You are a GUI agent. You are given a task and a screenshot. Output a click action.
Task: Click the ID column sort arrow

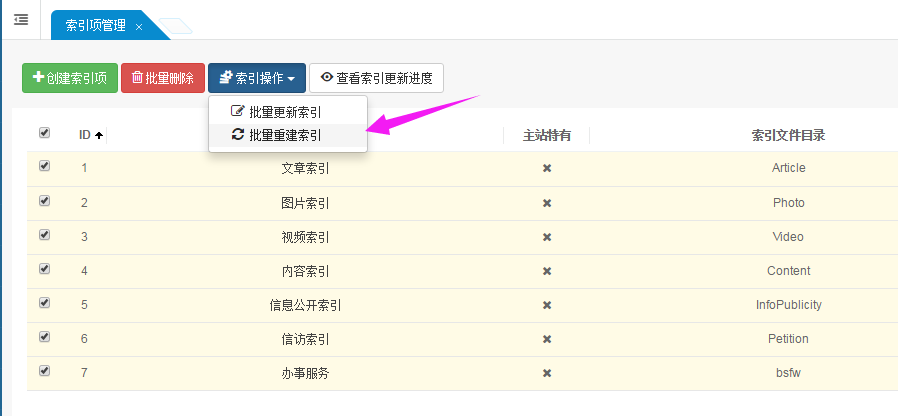[x=99, y=135]
